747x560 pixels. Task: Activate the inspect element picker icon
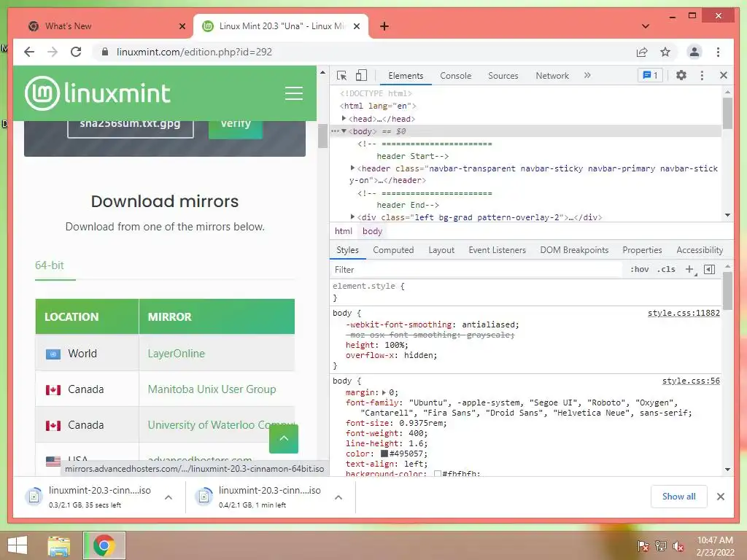click(341, 76)
